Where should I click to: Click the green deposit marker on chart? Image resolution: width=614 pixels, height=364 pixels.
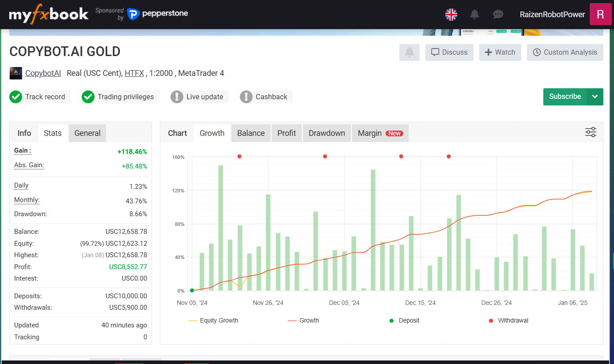coord(192,290)
